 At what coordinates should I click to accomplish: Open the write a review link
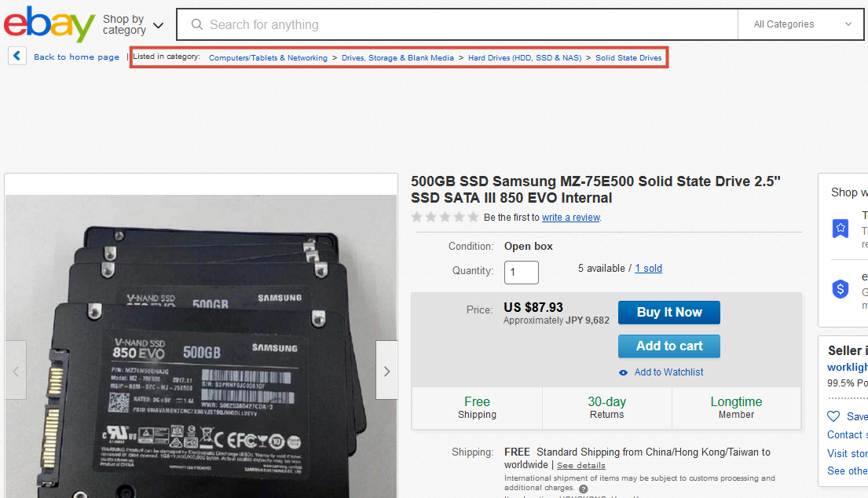571,217
